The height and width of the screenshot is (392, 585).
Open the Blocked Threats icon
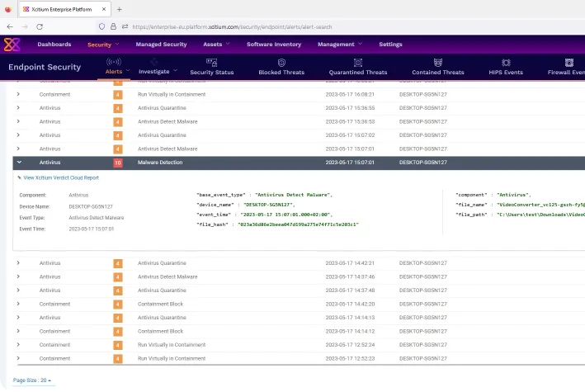point(281,63)
